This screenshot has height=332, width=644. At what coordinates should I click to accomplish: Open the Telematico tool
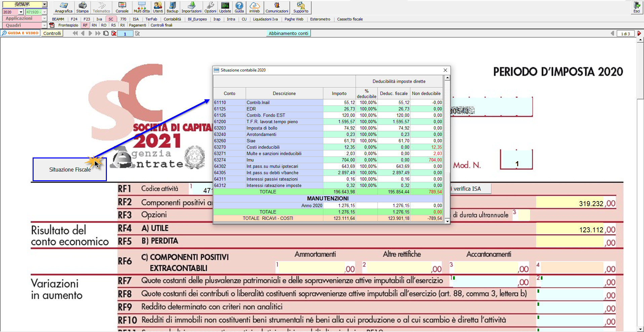(x=102, y=7)
